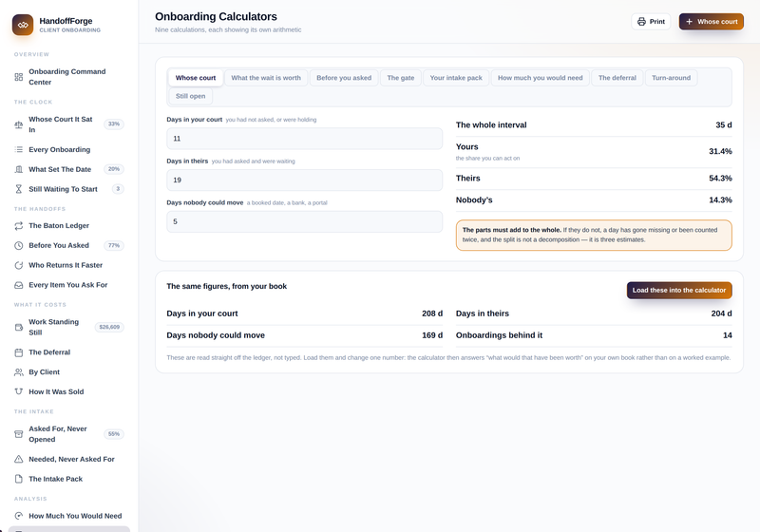
Task: Switch to What the wait is worth tab
Action: pyautogui.click(x=266, y=78)
